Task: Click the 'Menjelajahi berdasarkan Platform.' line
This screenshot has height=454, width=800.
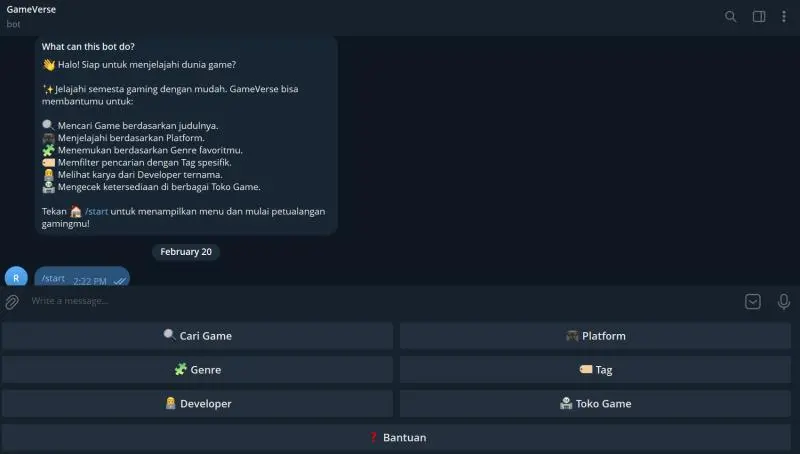Action: pyautogui.click(x=131, y=138)
